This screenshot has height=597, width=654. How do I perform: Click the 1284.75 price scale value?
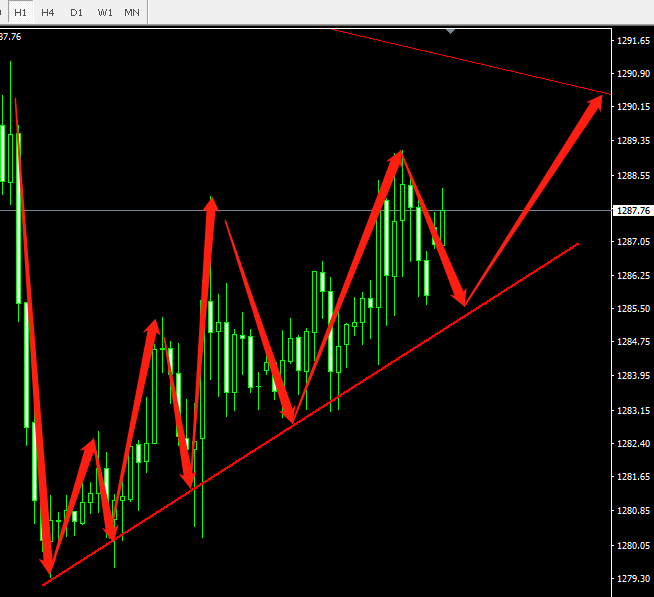pos(633,342)
